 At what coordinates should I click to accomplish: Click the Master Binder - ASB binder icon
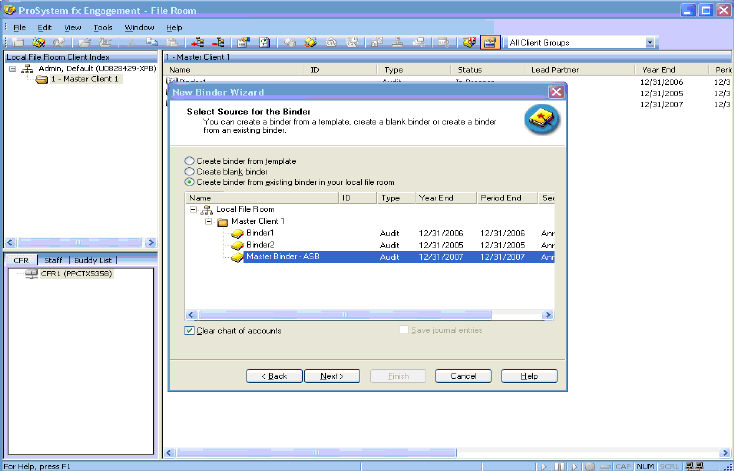click(x=237, y=256)
